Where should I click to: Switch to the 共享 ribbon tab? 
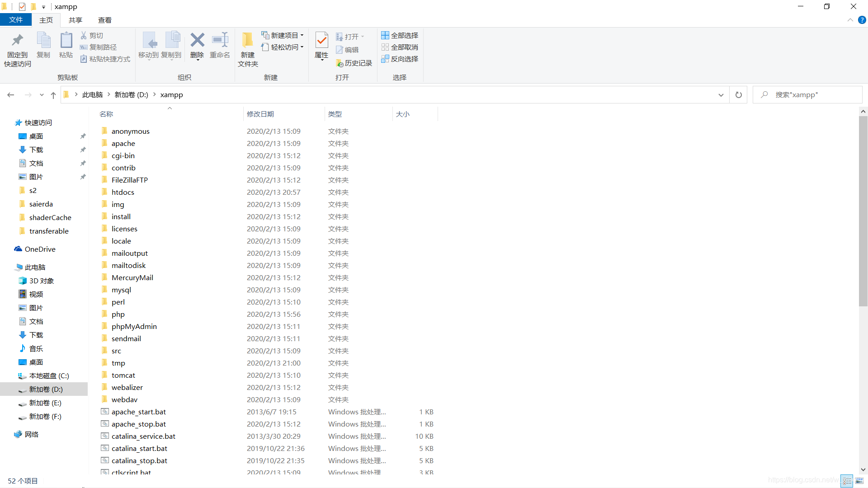[x=75, y=20]
